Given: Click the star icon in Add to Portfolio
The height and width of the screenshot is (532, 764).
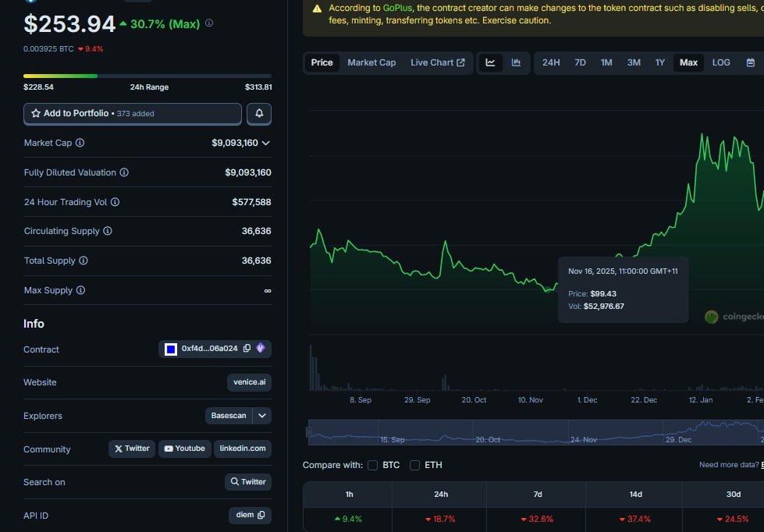Looking at the screenshot, I should (36, 113).
